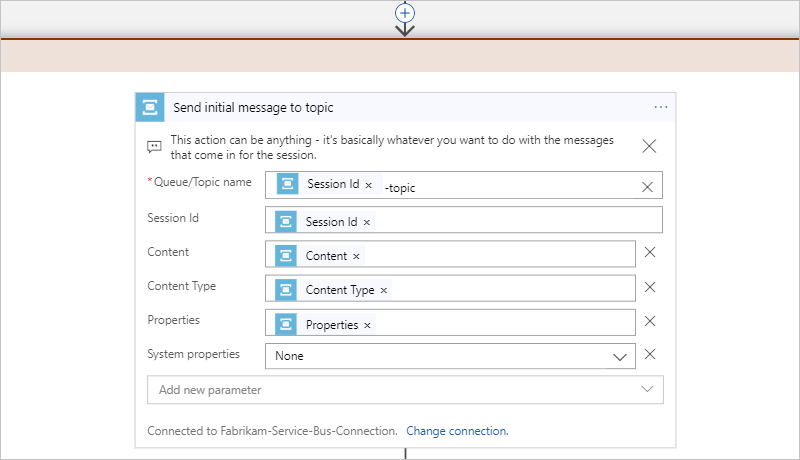This screenshot has width=800, height=460.
Task: Delete the token in the Session Id field
Action: 367,222
